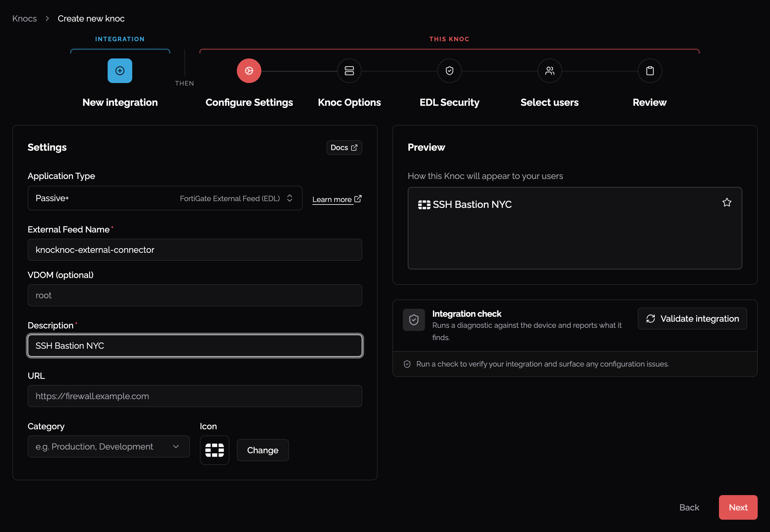The height and width of the screenshot is (532, 770).
Task: Switch to the Select users step label
Action: coord(549,102)
